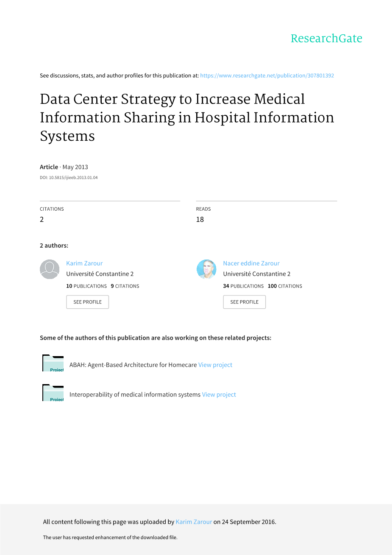Click Nacer eddine Zarour's profile photo
The width and height of the screenshot is (392, 555).
pyautogui.click(x=206, y=269)
